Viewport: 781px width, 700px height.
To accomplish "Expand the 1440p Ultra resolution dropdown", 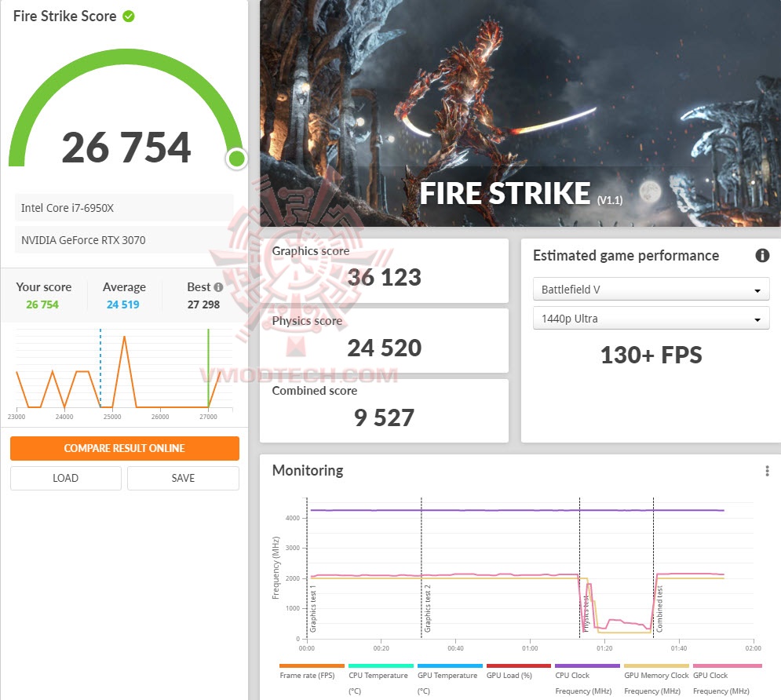I will click(651, 319).
